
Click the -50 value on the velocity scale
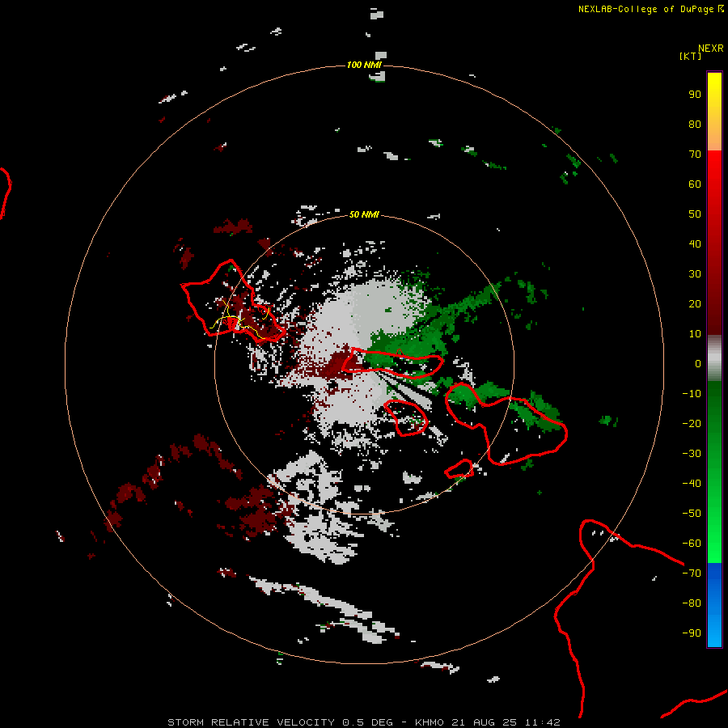(x=692, y=514)
